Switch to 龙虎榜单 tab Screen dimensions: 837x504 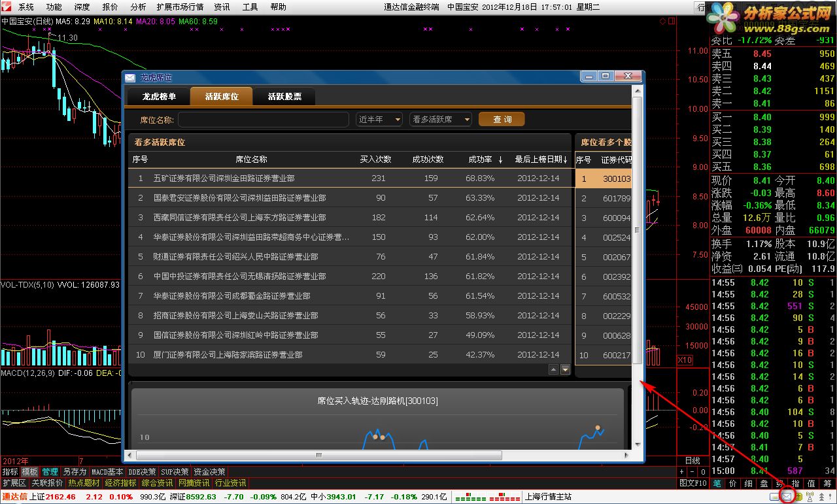[x=159, y=96]
